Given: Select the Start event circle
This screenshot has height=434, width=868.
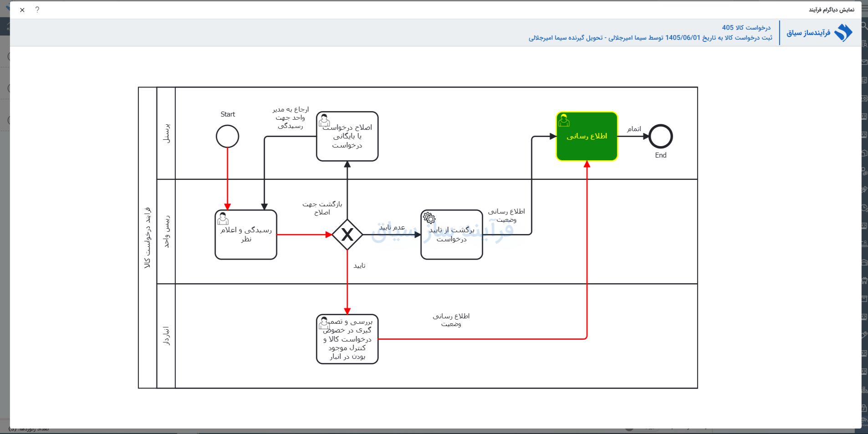Looking at the screenshot, I should tap(228, 136).
